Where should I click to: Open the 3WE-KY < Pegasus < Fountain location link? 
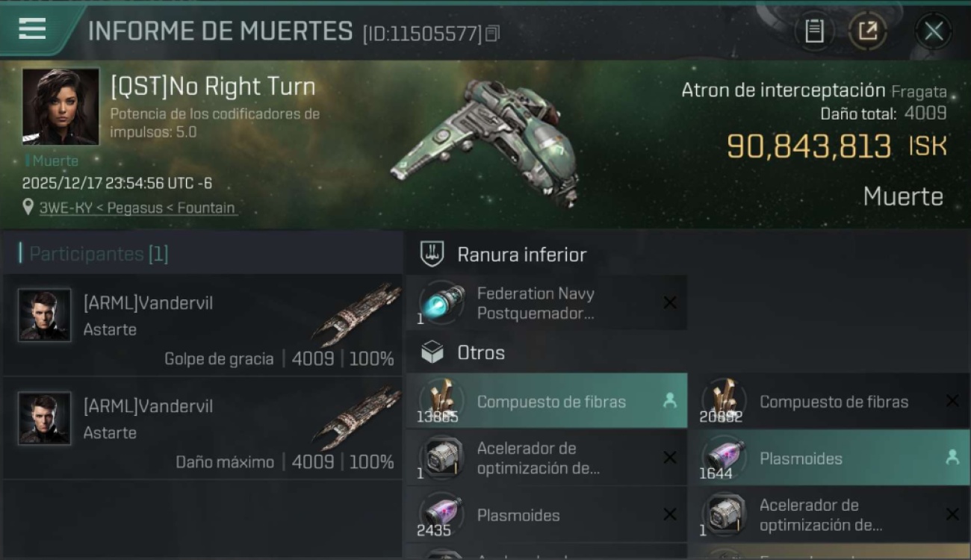point(137,208)
